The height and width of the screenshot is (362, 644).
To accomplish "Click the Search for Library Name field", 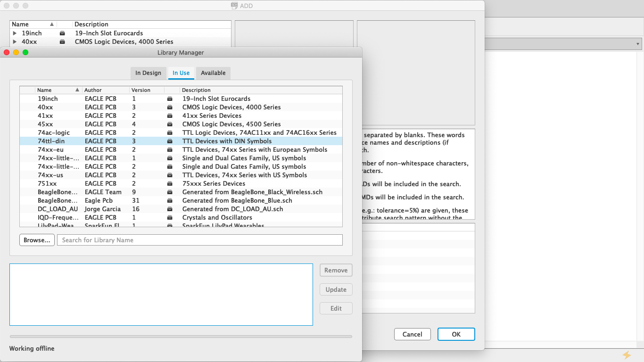I will [x=200, y=240].
